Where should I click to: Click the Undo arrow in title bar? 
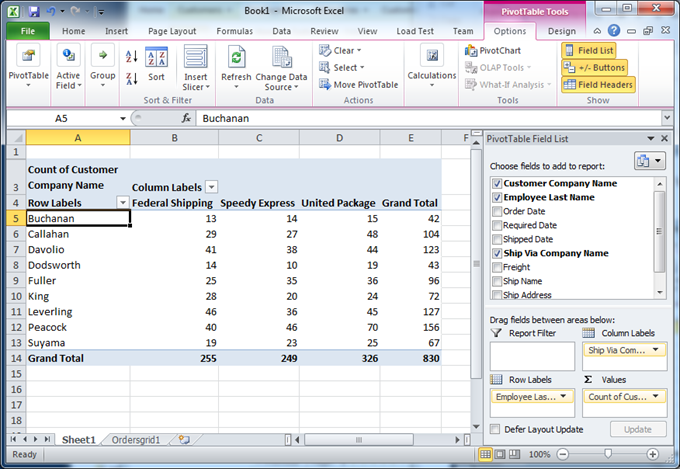pos(51,11)
